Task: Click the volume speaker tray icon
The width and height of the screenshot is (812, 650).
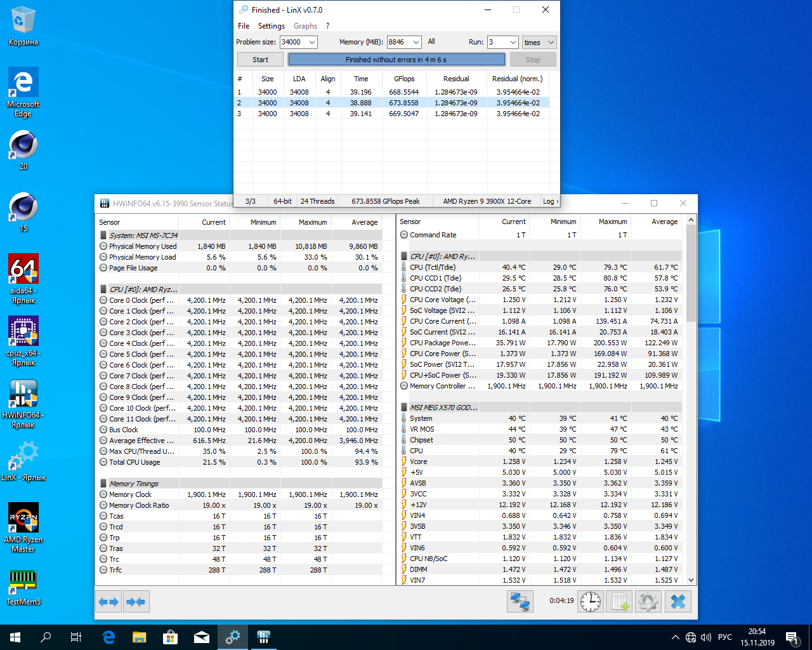Action: 706,637
